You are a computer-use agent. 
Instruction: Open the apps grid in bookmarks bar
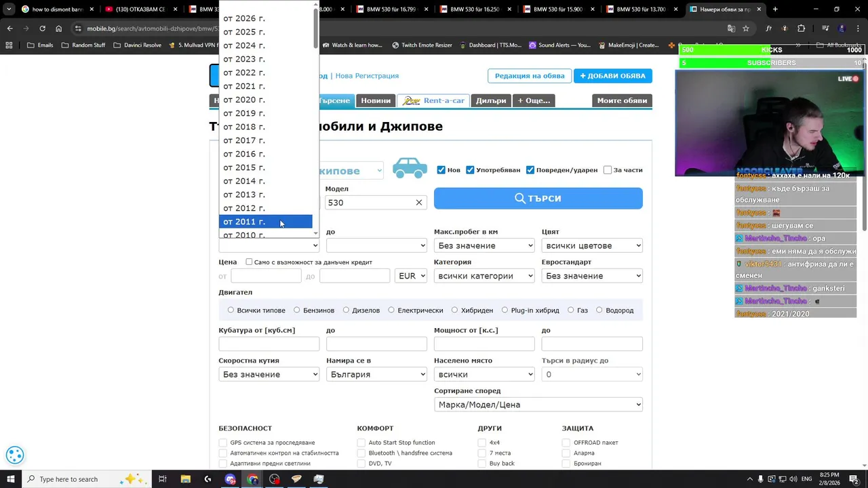(x=9, y=45)
